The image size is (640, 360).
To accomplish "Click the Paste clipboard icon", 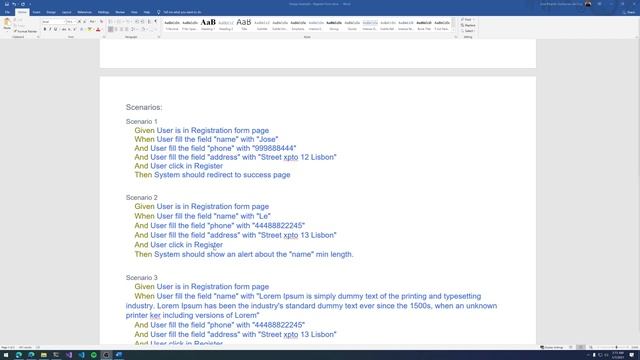I will (x=7, y=24).
